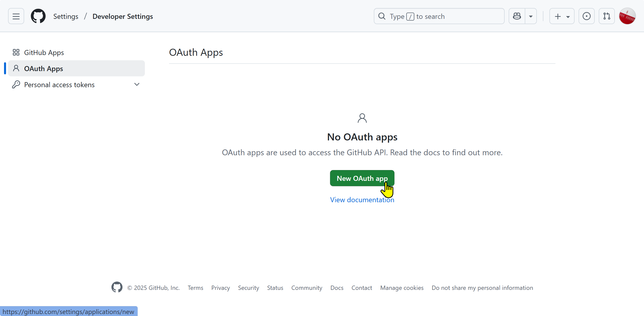Screen dimensions: 644x316
Task: Click the GitHub Octocat logo in header
Action: pos(38,16)
